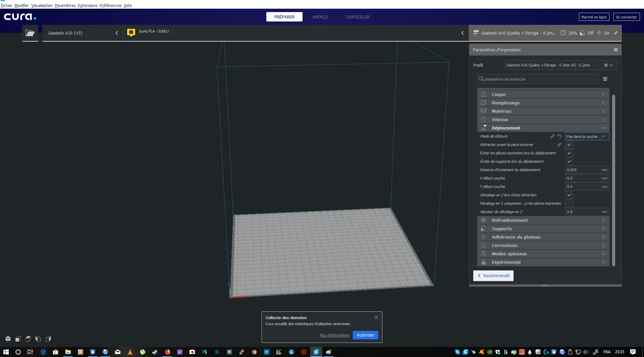Click the Recommandé button
This screenshot has height=357, width=644.
tap(493, 275)
